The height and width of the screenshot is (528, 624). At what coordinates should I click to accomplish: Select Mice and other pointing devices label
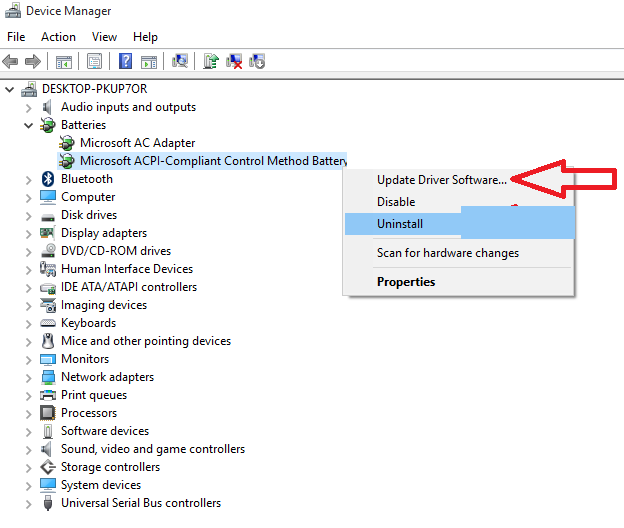pos(146,341)
